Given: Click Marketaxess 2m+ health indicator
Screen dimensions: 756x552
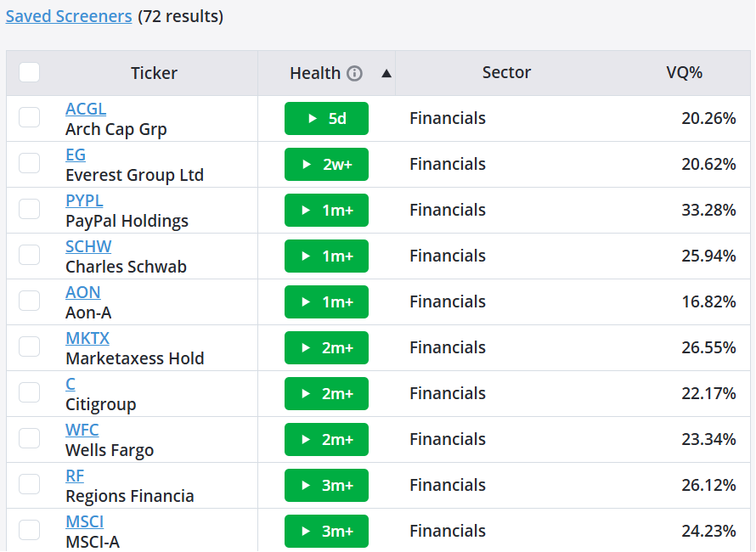Looking at the screenshot, I should point(326,347).
